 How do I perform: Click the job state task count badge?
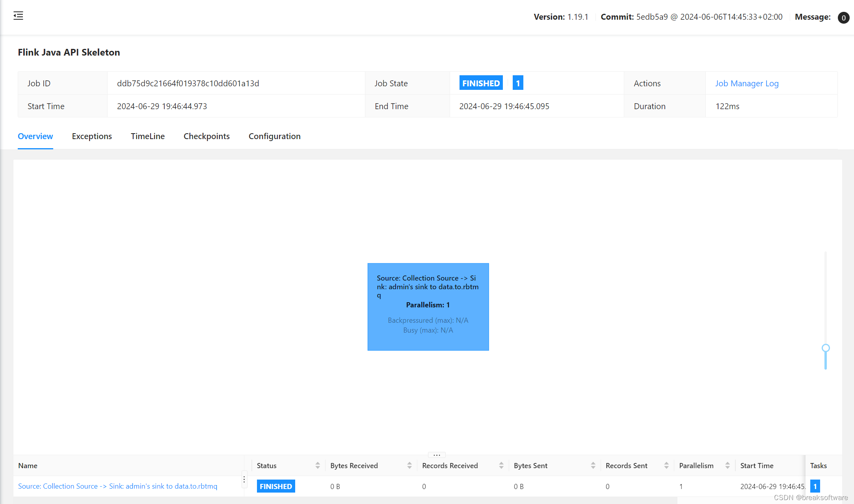click(517, 83)
